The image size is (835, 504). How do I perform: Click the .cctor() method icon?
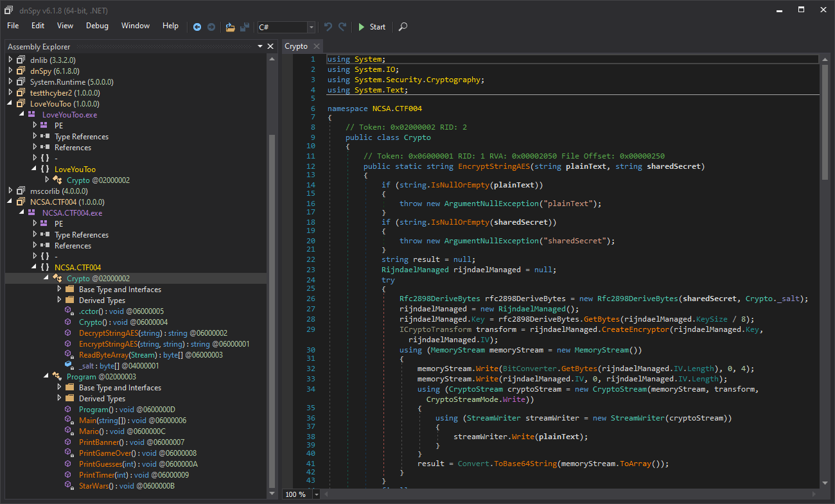tap(70, 311)
